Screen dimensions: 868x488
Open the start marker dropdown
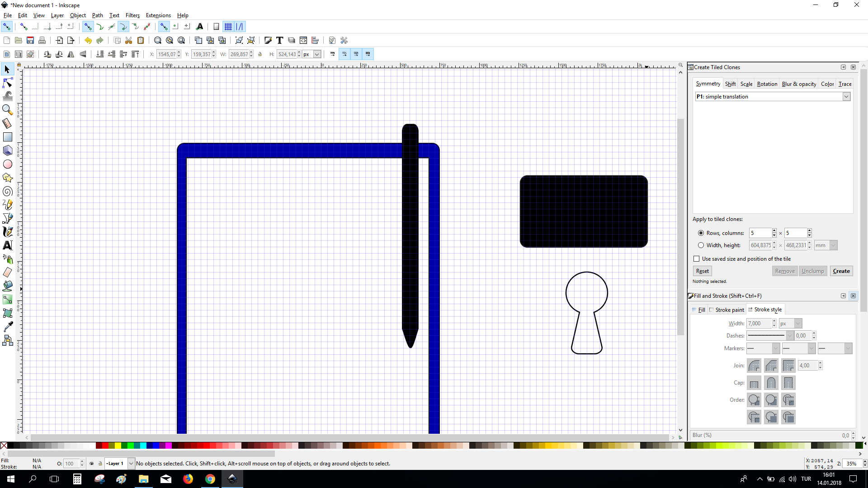[x=763, y=348]
